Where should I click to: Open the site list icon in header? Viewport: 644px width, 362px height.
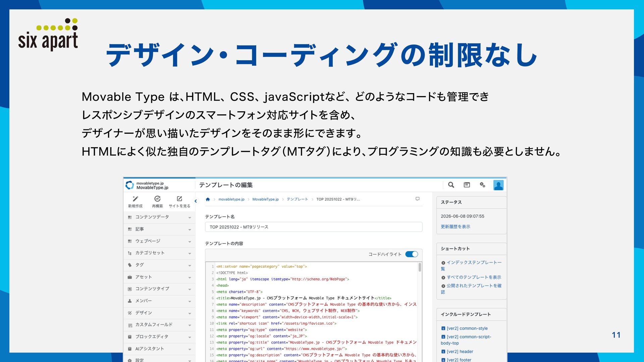(x=467, y=185)
